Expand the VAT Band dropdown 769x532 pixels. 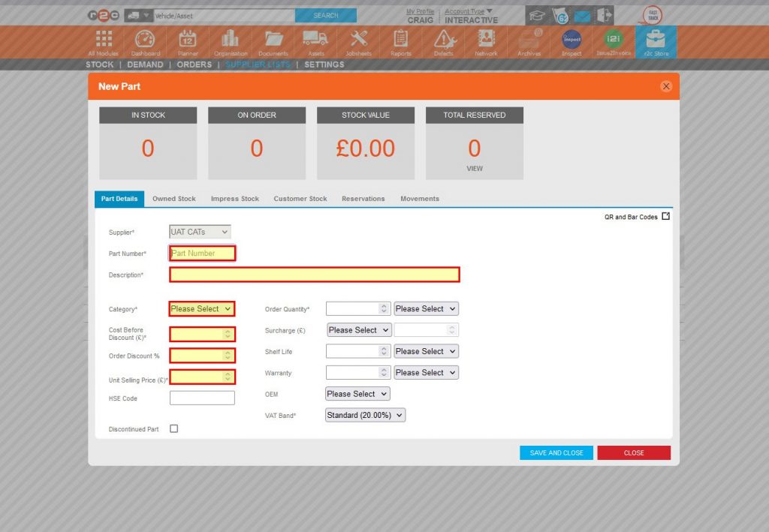tap(365, 414)
